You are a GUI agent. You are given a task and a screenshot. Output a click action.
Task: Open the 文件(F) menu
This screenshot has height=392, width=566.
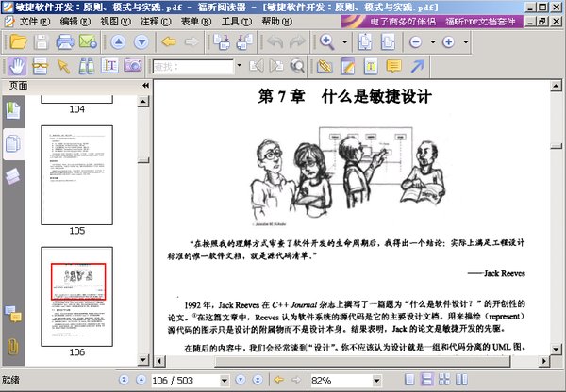[x=34, y=22]
